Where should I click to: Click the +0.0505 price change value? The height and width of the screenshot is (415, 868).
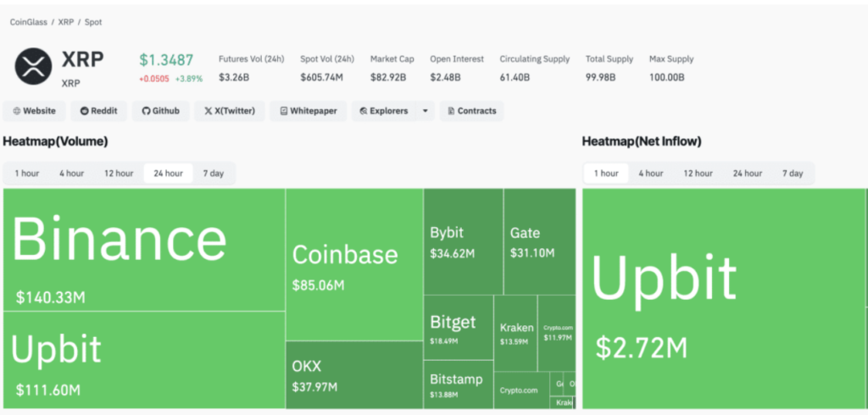[154, 79]
